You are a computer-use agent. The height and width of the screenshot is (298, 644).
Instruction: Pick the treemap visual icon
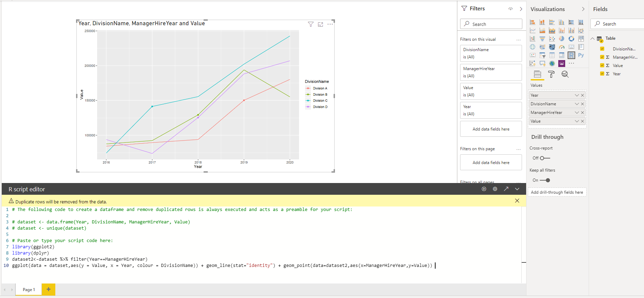pos(581,39)
